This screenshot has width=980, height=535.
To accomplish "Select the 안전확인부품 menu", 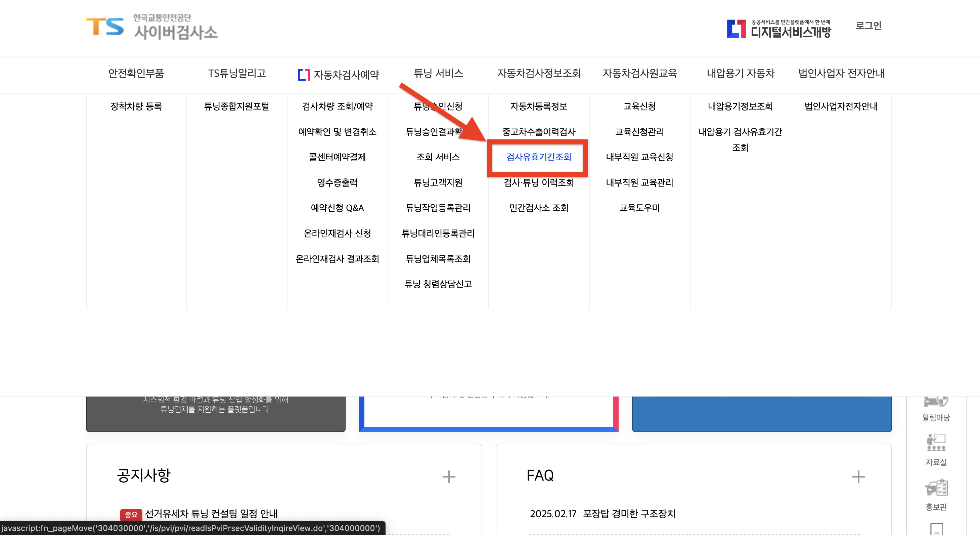I will (x=138, y=74).
